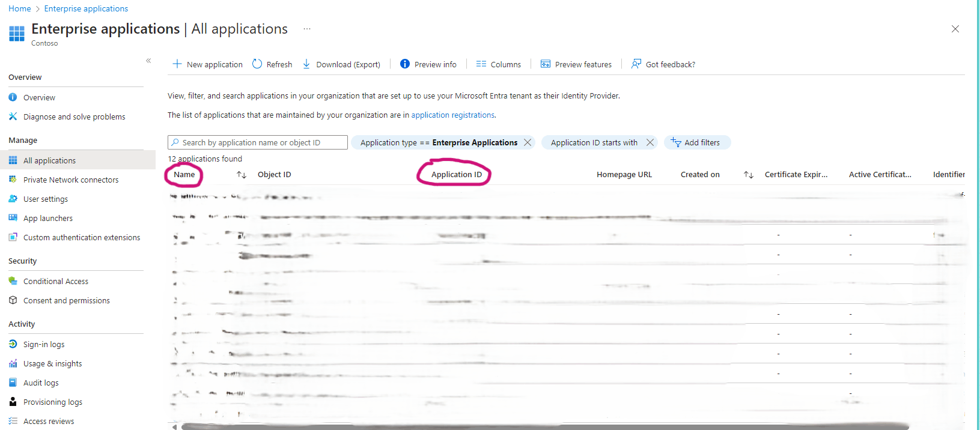Remove the Application ID starts with filter
980x430 pixels.
(650, 142)
